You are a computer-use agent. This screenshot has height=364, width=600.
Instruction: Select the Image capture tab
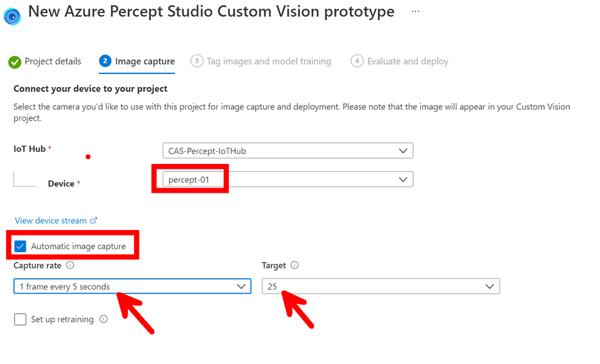pyautogui.click(x=145, y=61)
